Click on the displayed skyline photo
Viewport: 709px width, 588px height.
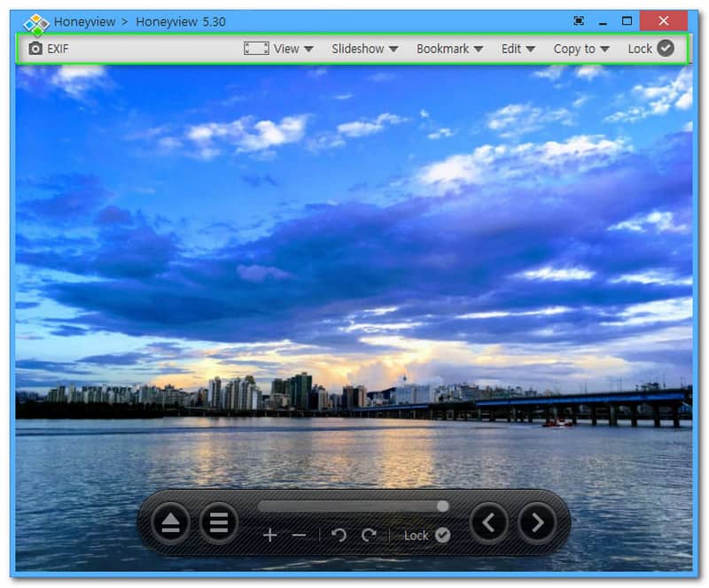tap(354, 266)
